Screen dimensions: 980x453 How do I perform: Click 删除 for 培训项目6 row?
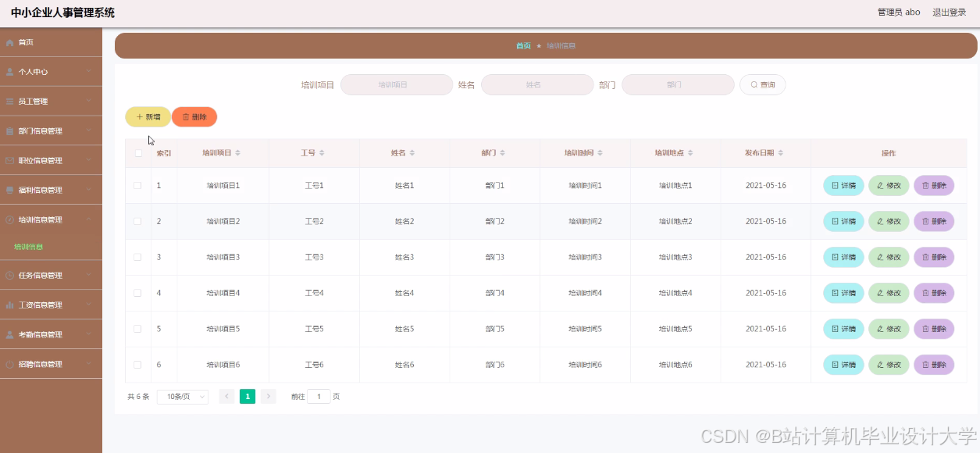point(934,365)
